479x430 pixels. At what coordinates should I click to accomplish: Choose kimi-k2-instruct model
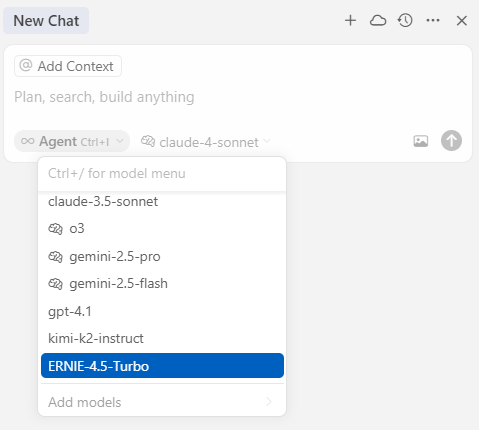pos(162,338)
